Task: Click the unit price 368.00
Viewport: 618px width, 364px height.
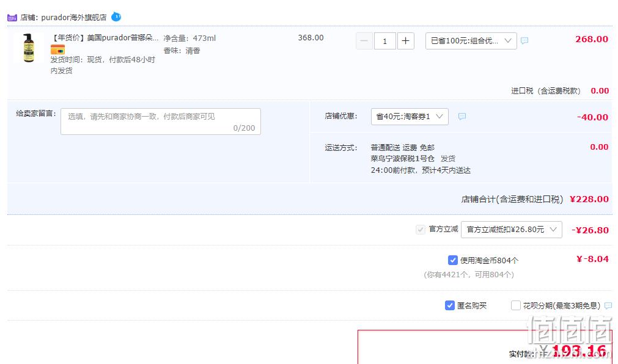Action: [x=311, y=37]
